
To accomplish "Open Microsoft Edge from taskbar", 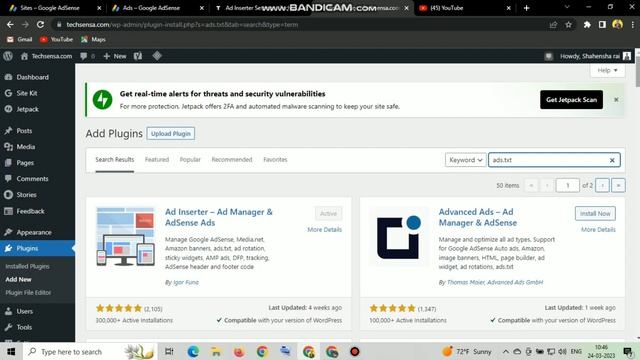I will click(193, 351).
